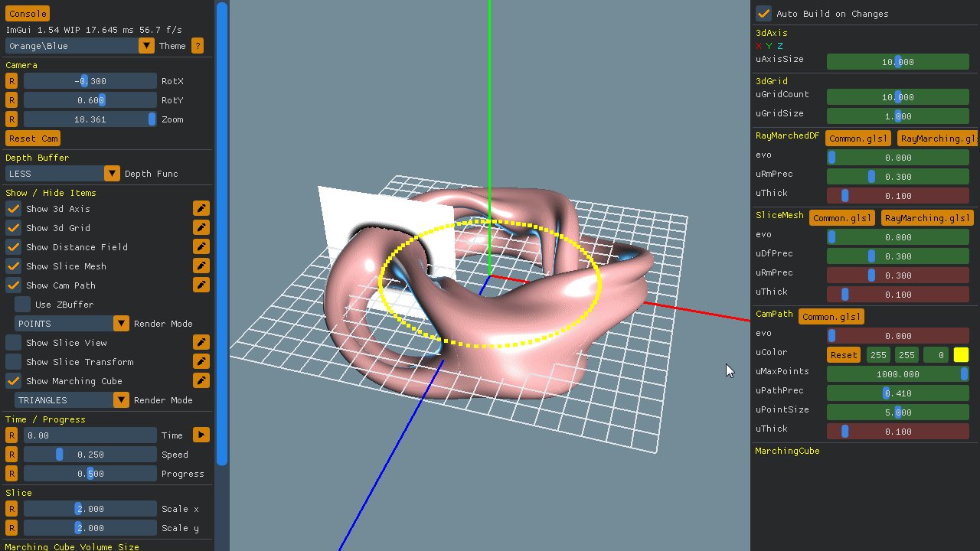
Task: Enable the Use ZBuffer checkbox
Action: (23, 304)
